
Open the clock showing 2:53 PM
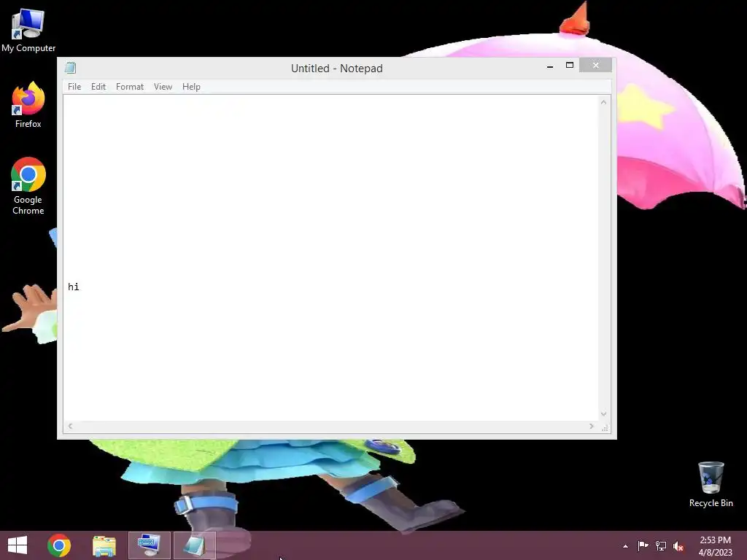(x=715, y=546)
